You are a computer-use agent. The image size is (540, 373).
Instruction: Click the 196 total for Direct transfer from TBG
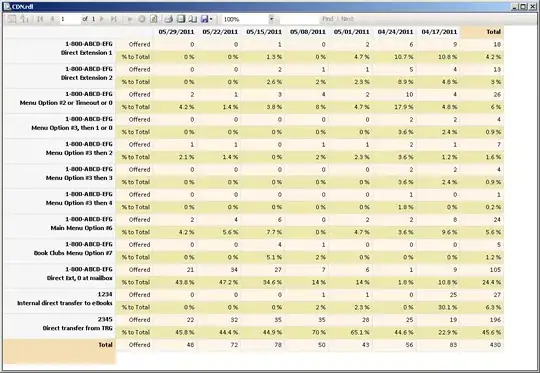[x=495, y=320]
